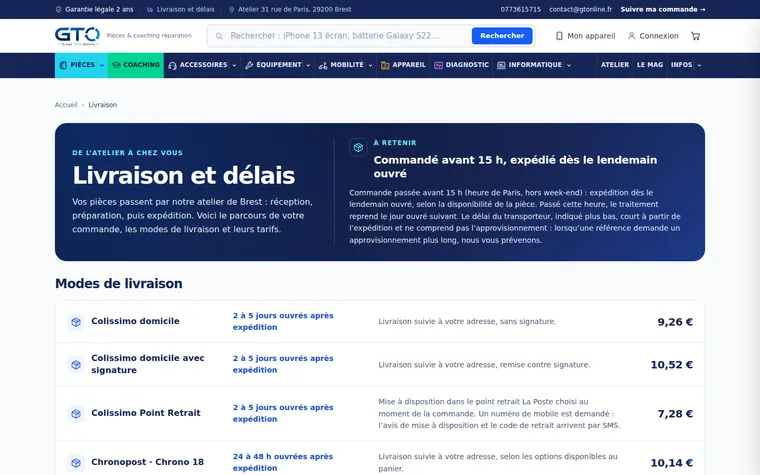Go to the Accueil breadcrumb
The image size is (760, 475).
pyautogui.click(x=66, y=105)
